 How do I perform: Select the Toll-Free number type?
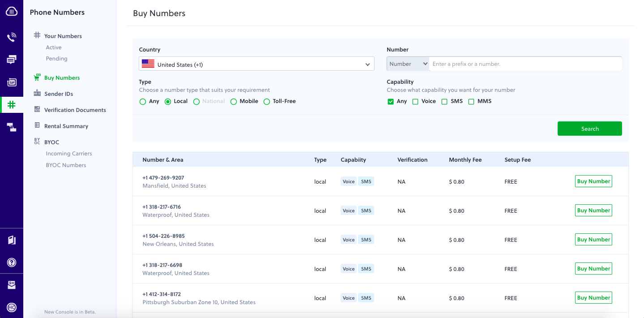click(x=267, y=102)
